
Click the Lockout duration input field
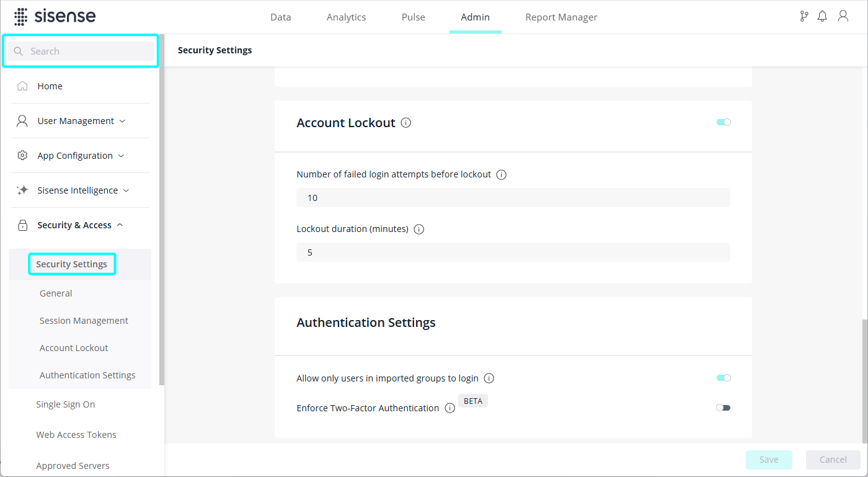click(513, 252)
